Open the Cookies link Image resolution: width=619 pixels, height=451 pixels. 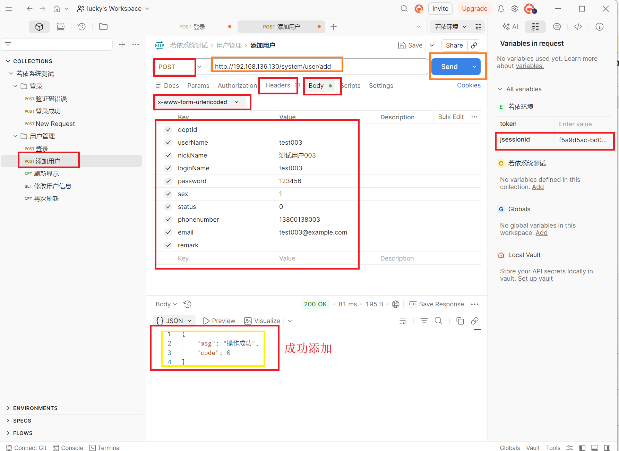point(469,85)
